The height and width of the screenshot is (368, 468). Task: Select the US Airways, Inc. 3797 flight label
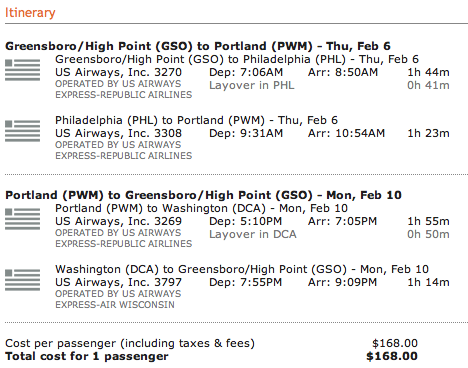pyautogui.click(x=118, y=282)
